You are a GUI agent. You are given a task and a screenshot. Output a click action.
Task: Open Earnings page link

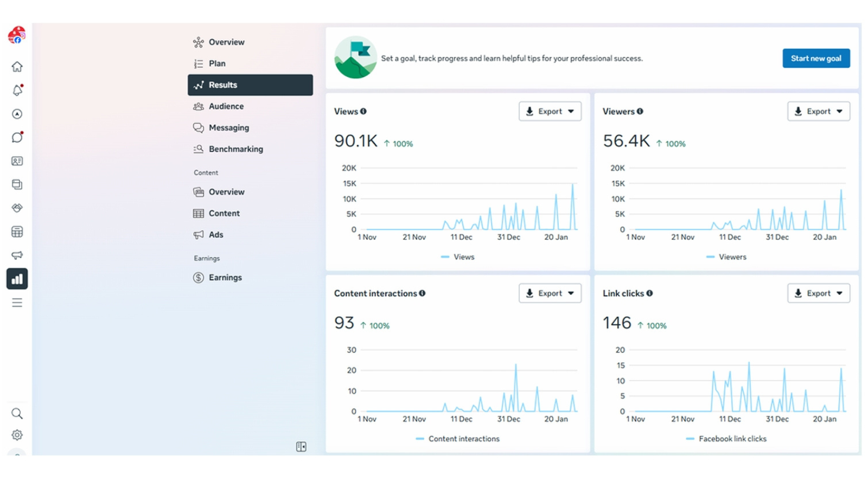pos(225,278)
